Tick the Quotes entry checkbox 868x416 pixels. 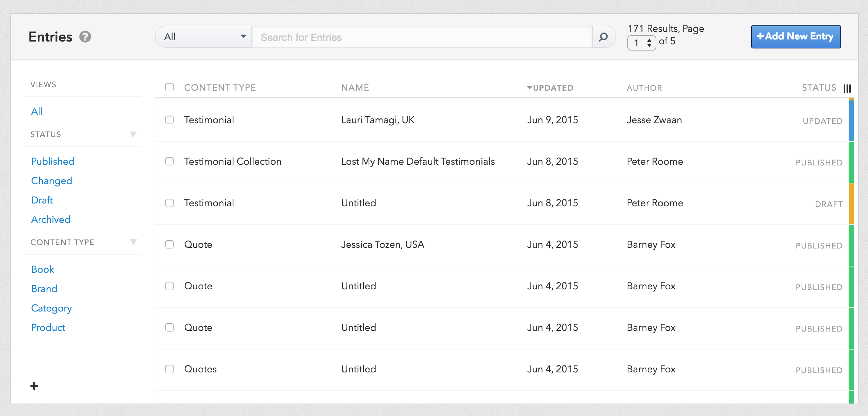pyautogui.click(x=169, y=369)
